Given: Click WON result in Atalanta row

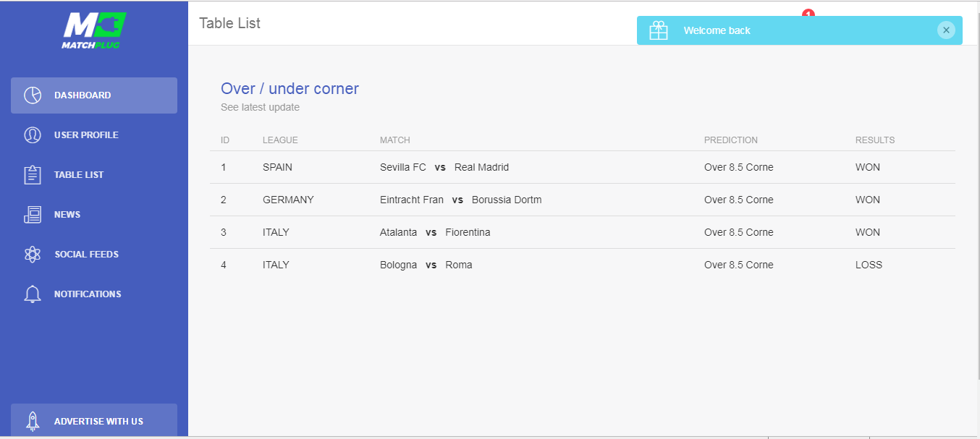Looking at the screenshot, I should click(868, 232).
